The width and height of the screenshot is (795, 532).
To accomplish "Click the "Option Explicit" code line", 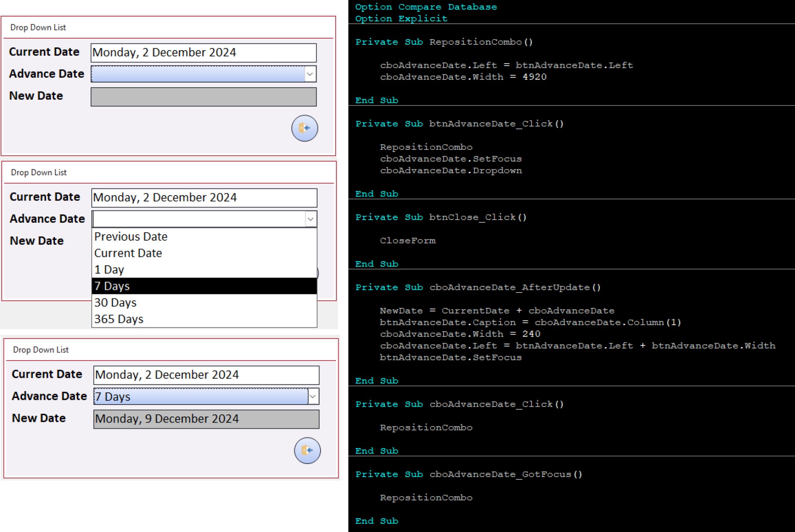I will coord(401,19).
